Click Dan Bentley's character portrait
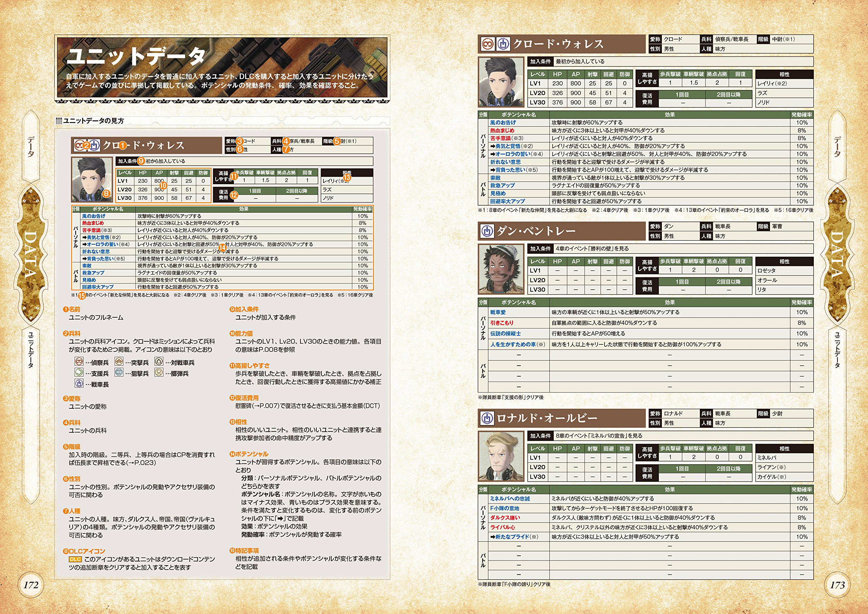This screenshot has height=614, width=868. click(501, 269)
